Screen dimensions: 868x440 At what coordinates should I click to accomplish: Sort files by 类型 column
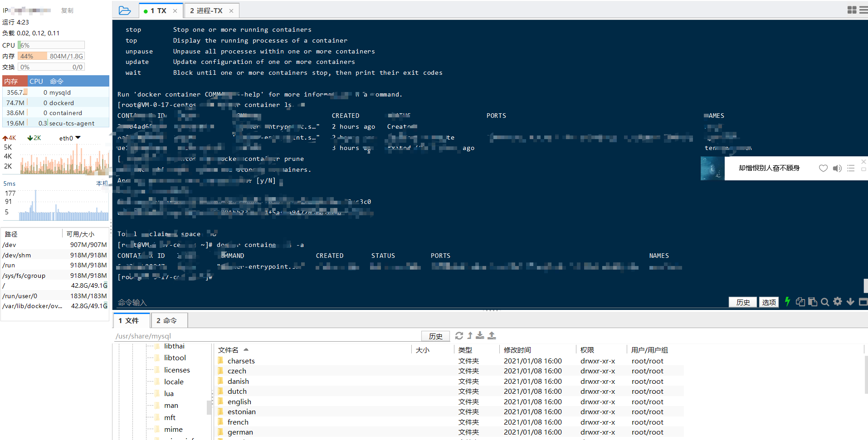[465, 350]
